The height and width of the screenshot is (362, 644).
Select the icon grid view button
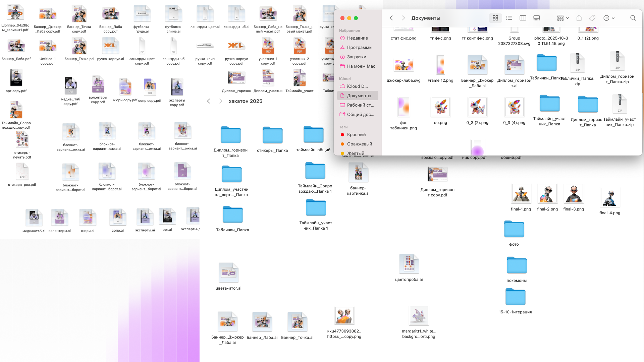pyautogui.click(x=495, y=18)
